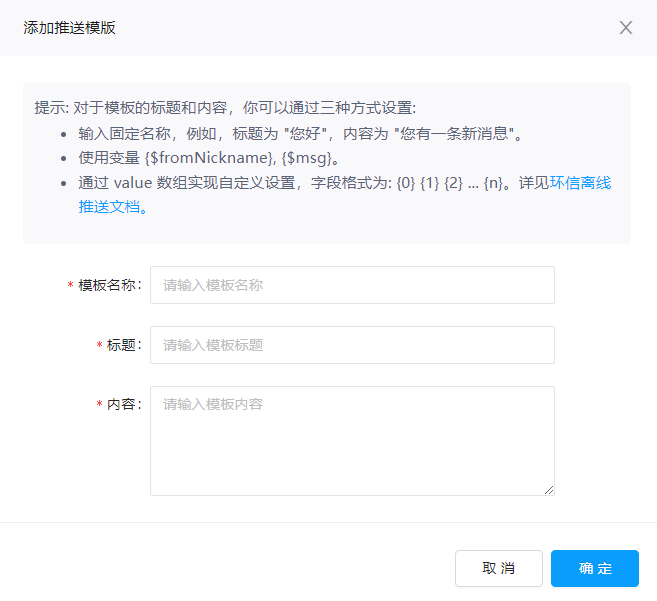Click the 标题 field label
657x601 pixels.
(x=124, y=345)
